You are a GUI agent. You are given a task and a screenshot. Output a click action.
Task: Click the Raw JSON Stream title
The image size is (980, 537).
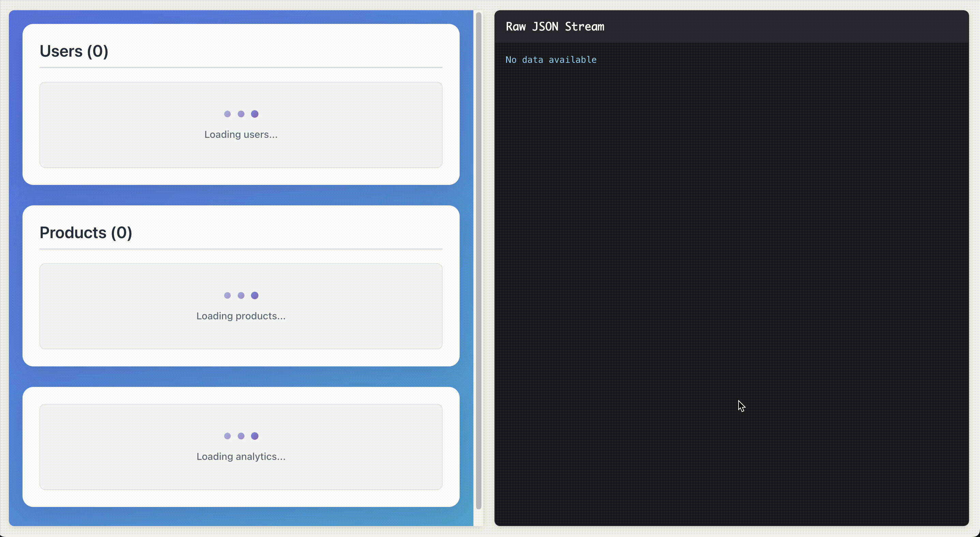[555, 27]
